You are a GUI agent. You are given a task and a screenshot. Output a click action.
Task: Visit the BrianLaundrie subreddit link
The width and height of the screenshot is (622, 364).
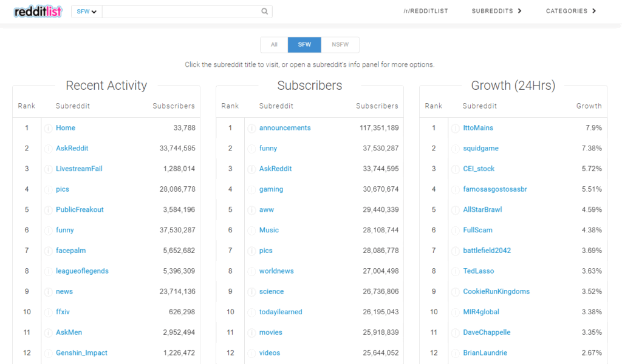click(485, 353)
